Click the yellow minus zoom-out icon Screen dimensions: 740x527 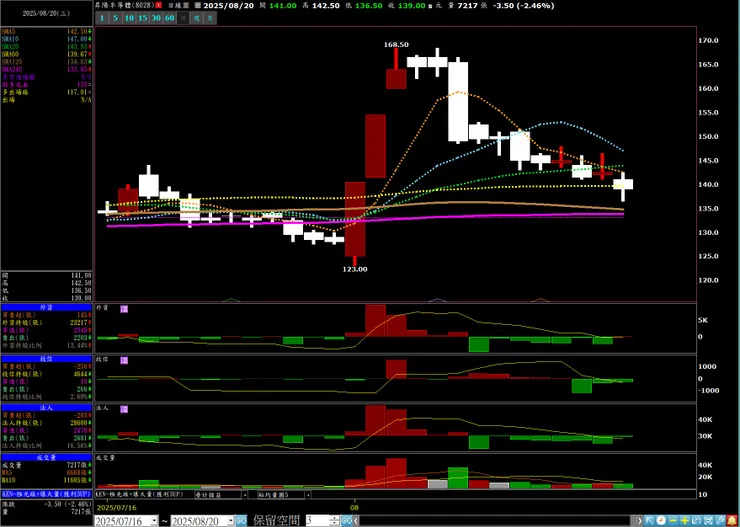pyautogui.click(x=673, y=521)
